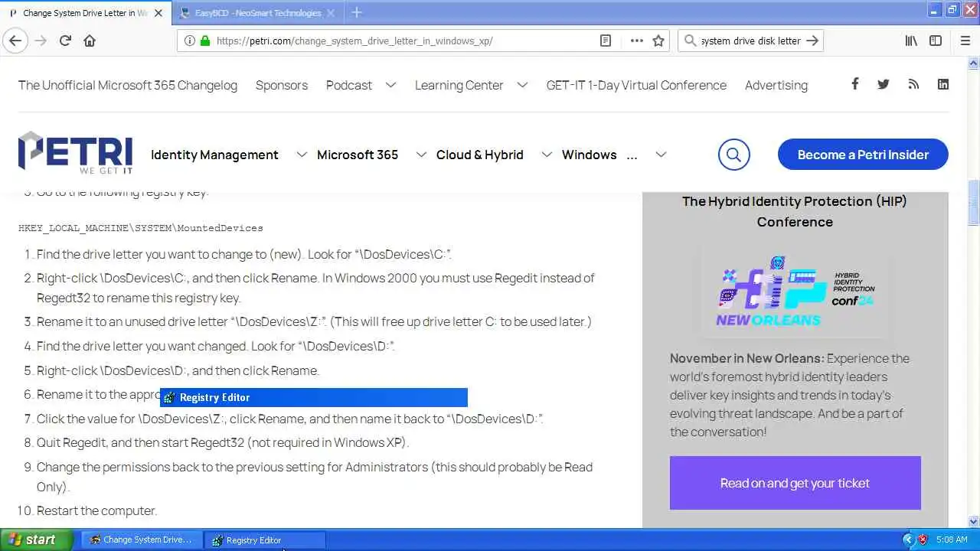The width and height of the screenshot is (980, 551).
Task: Bookmark this page with star
Action: [658, 41]
